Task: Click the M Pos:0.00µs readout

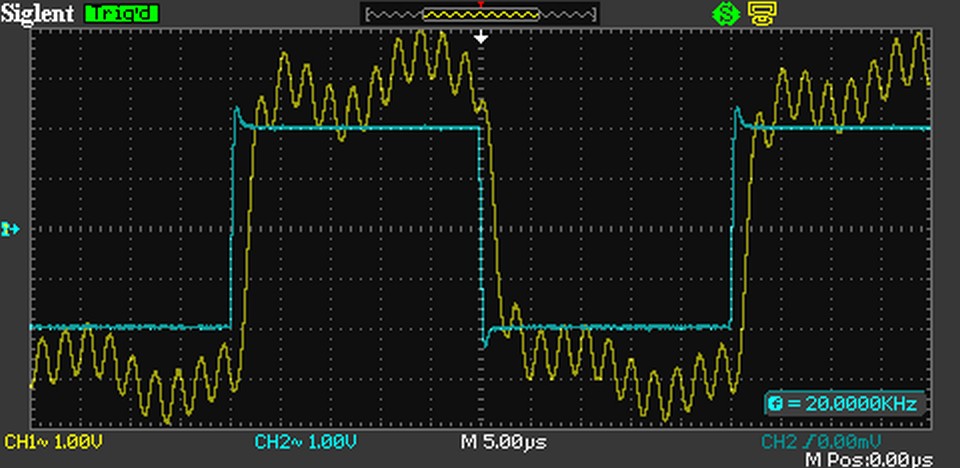Action: point(869,459)
